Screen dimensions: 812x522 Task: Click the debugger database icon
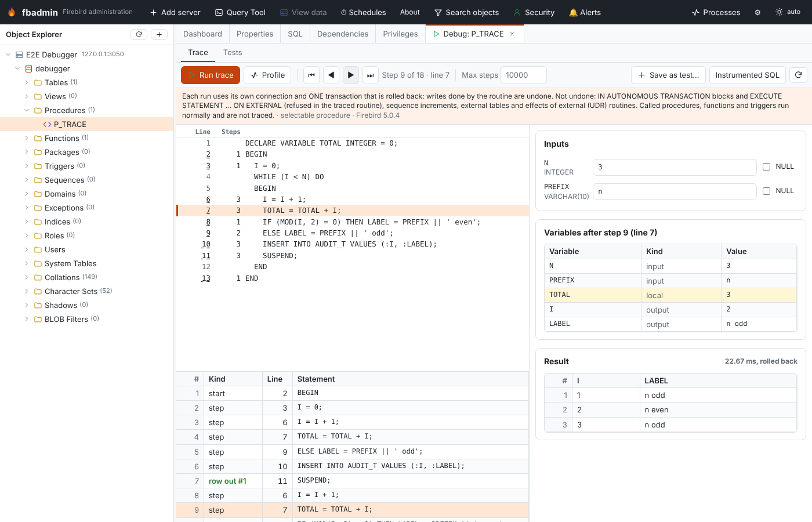point(28,68)
